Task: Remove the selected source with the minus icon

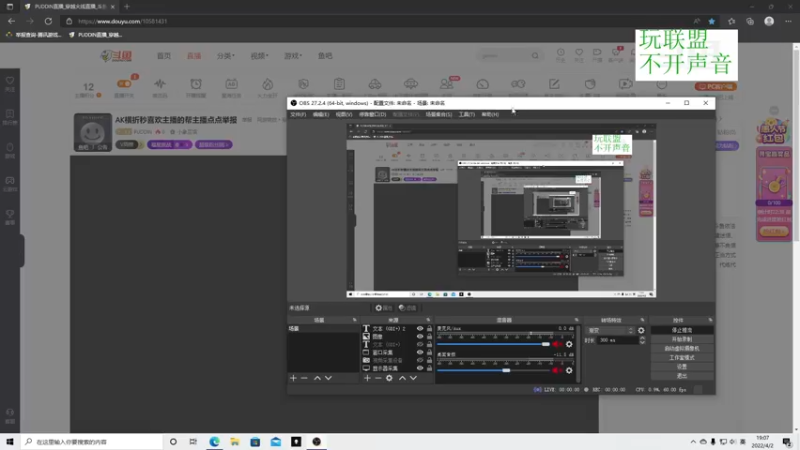Action: click(x=378, y=378)
